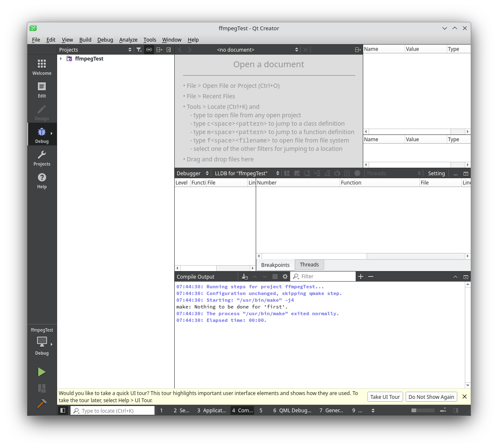498x448 pixels.
Task: Dismiss with Do Not Show Again
Action: click(431, 397)
